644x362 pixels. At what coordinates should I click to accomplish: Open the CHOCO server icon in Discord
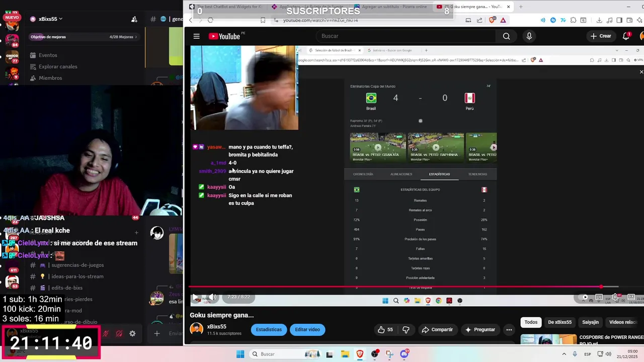point(12,56)
